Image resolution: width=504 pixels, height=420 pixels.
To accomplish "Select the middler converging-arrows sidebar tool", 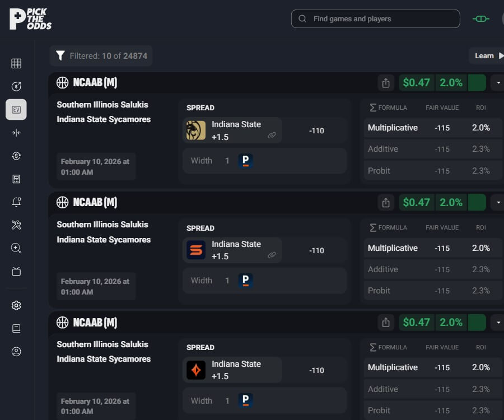I will (x=16, y=133).
